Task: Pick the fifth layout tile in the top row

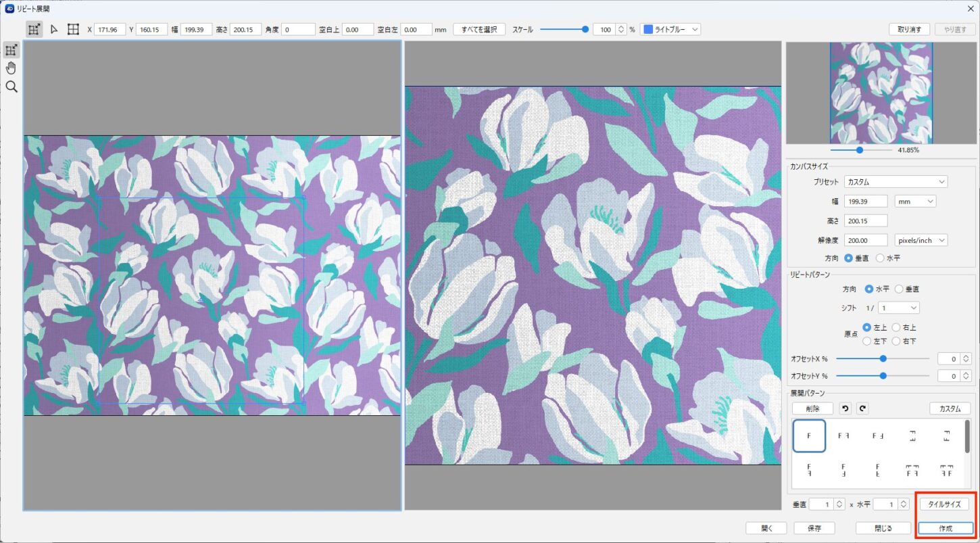Action: coord(946,435)
